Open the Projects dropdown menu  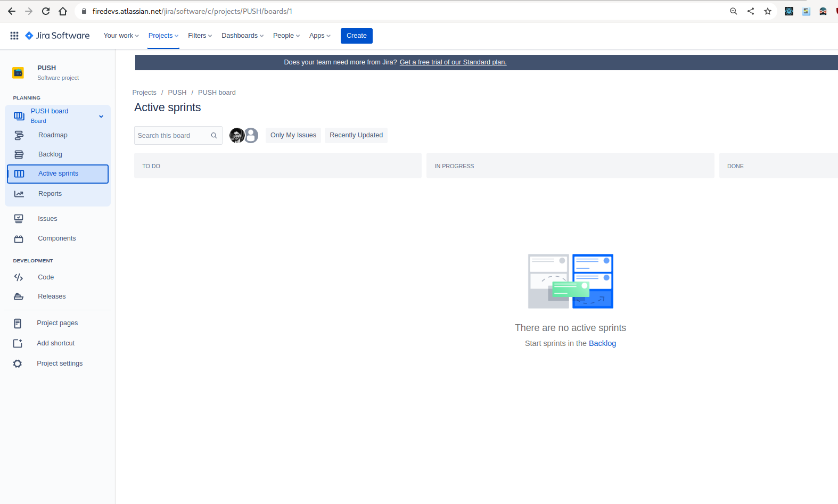point(163,36)
